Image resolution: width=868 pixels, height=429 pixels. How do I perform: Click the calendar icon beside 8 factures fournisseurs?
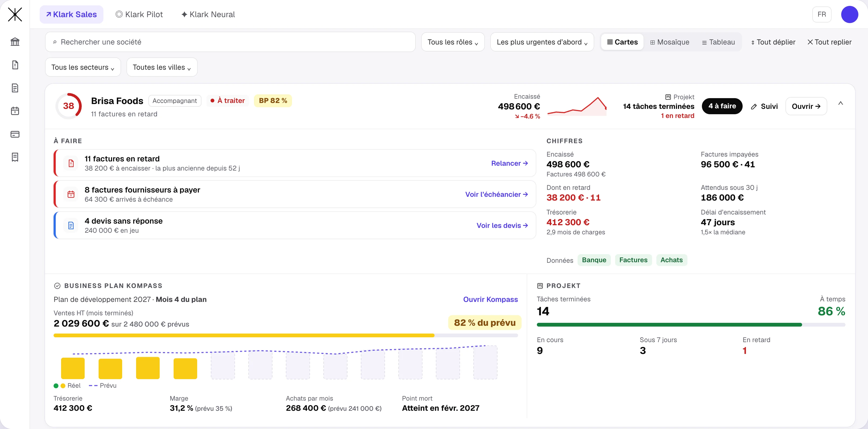[71, 194]
